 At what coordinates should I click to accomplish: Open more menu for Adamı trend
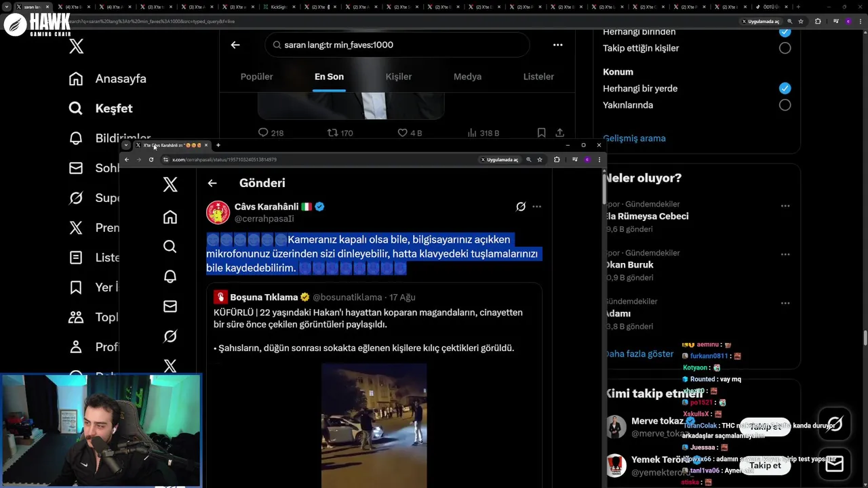785,304
